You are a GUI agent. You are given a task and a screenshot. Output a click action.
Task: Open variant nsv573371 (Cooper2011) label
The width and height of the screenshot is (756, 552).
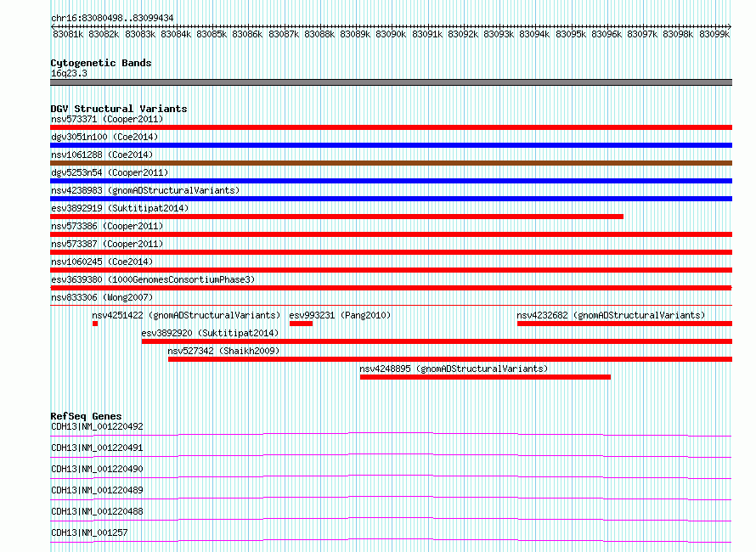(107, 119)
